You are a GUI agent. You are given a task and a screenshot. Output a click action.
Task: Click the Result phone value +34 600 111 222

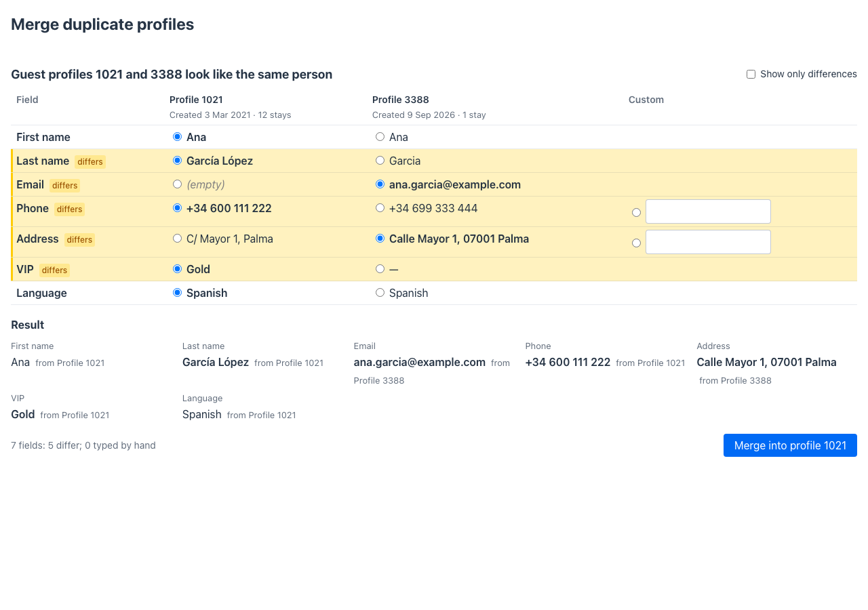tap(568, 363)
